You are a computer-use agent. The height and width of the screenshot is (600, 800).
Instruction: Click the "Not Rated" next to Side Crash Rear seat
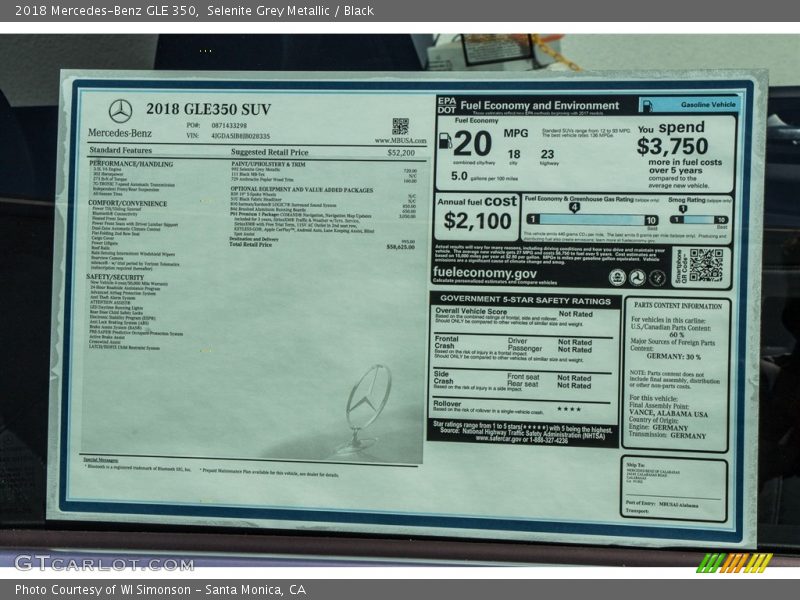(574, 386)
